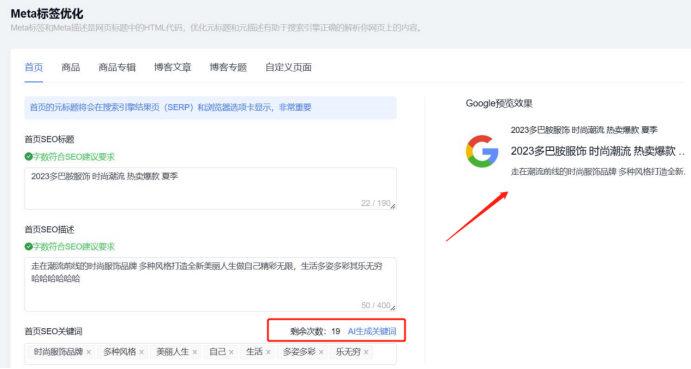
Task: Select the 博客文章 tab
Action: [x=172, y=67]
